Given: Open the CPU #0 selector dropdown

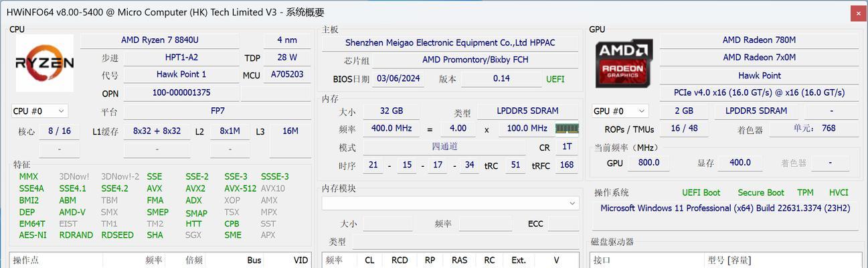Looking at the screenshot, I should tap(39, 111).
